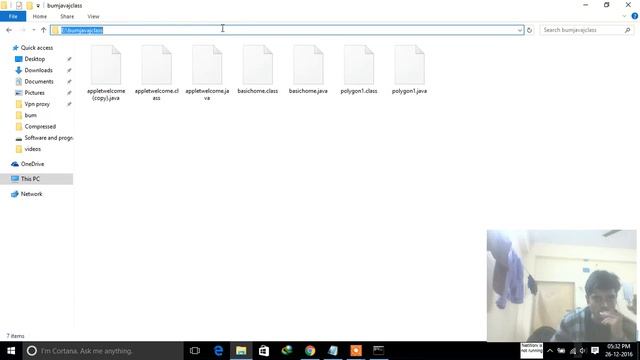The image size is (640, 360).
Task: Select appletwelcome (copy).java file
Action: (106, 73)
